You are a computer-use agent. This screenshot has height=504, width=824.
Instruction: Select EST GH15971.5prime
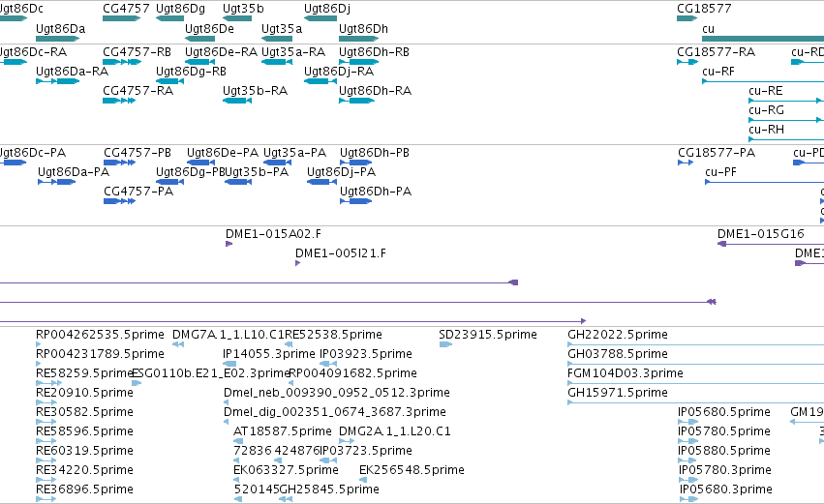[618, 393]
